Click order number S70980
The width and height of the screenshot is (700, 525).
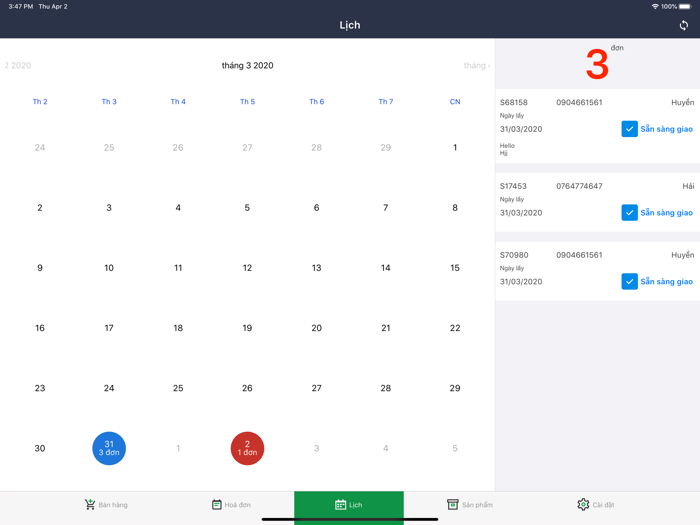tap(514, 255)
